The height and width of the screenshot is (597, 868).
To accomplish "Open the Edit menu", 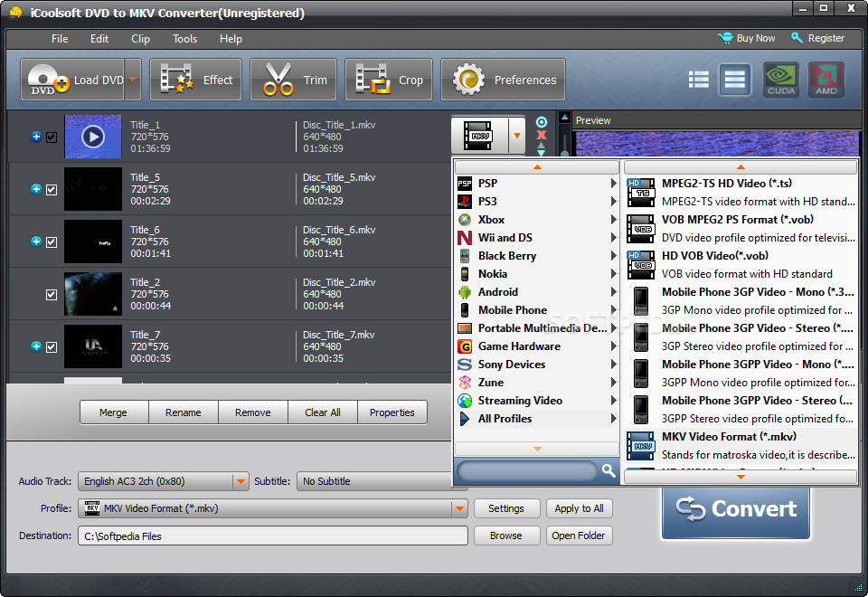I will point(99,39).
